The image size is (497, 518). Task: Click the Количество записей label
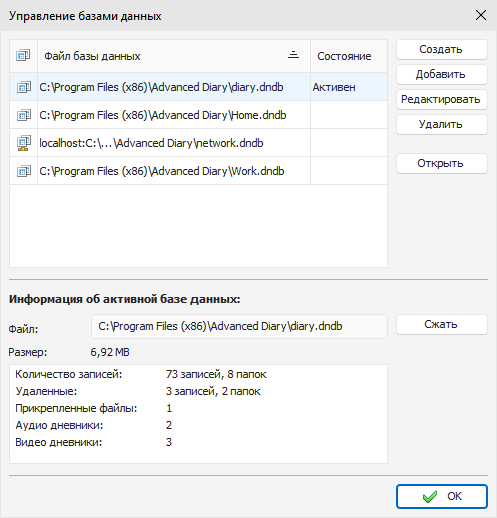click(x=69, y=375)
